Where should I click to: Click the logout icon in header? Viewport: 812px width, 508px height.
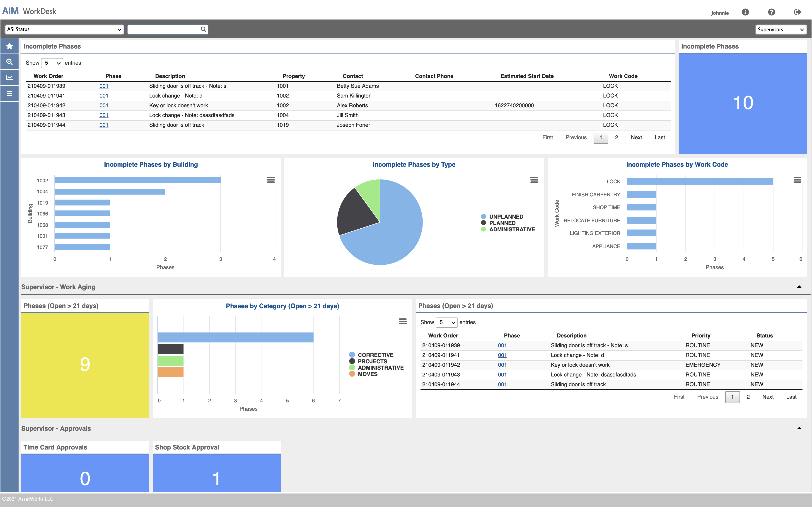(797, 12)
